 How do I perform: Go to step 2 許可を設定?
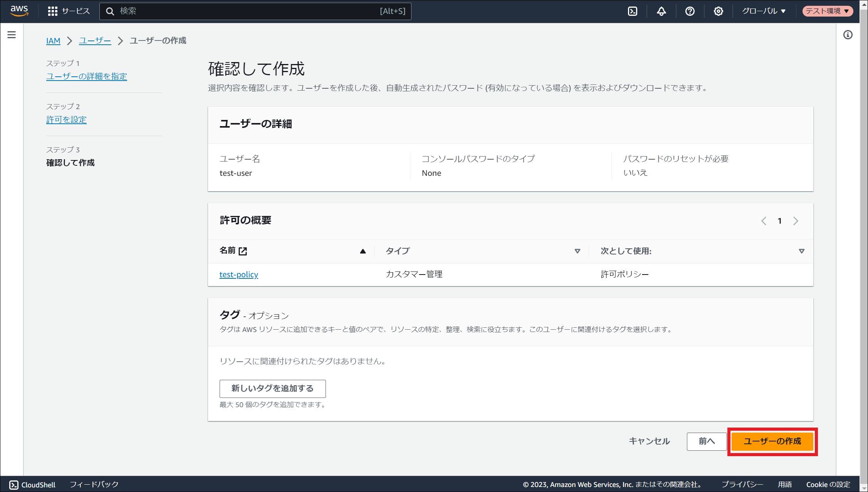66,120
